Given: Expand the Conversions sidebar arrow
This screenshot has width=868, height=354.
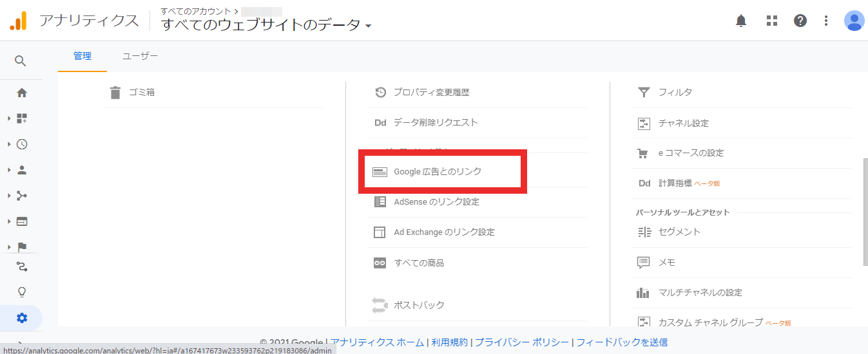Looking at the screenshot, I should 9,247.
